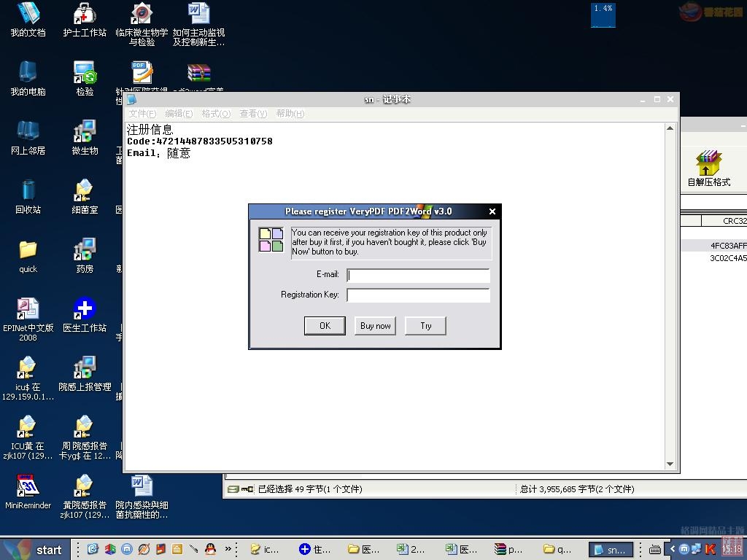Click the Try button
Image resolution: width=747 pixels, height=560 pixels.
click(425, 326)
